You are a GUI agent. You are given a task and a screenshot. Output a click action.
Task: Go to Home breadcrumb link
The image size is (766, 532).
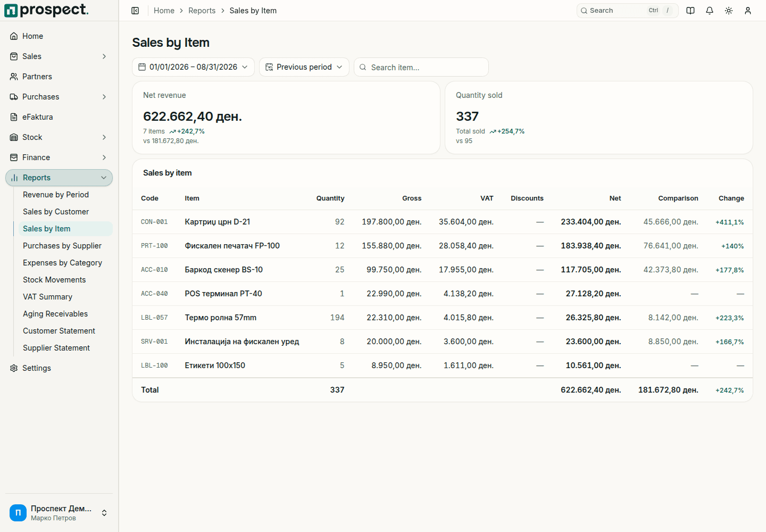click(x=164, y=11)
